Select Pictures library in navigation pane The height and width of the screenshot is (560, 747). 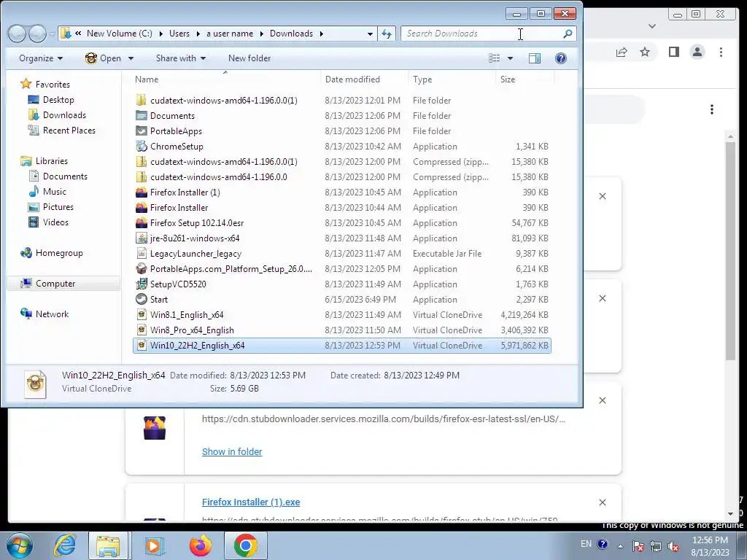pyautogui.click(x=58, y=206)
